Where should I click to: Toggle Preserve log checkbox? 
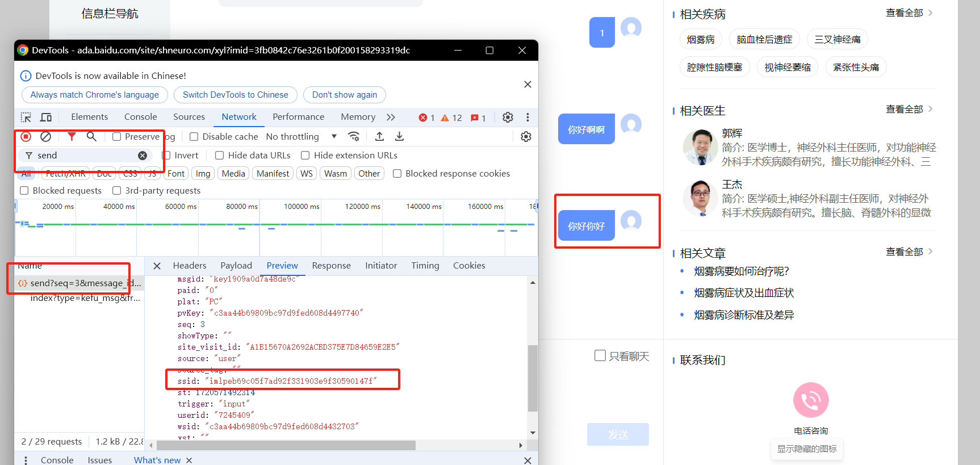click(116, 136)
